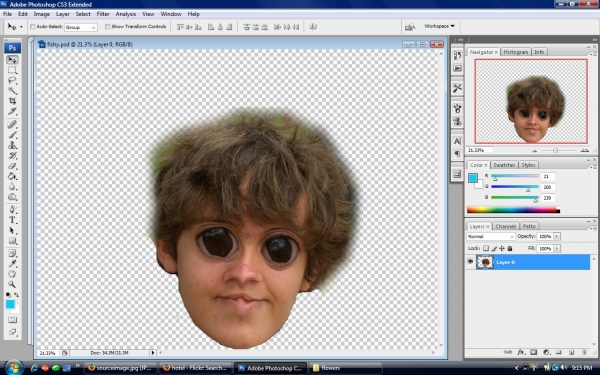Create new adjustment layer button
This screenshot has height=375, width=600.
click(x=546, y=352)
